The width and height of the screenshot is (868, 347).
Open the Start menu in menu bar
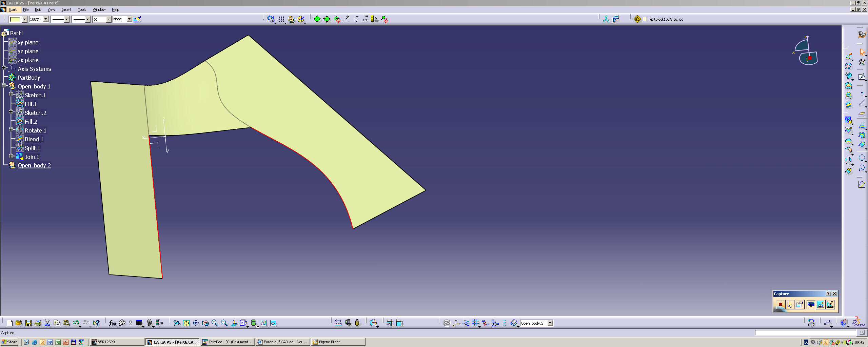tap(13, 9)
